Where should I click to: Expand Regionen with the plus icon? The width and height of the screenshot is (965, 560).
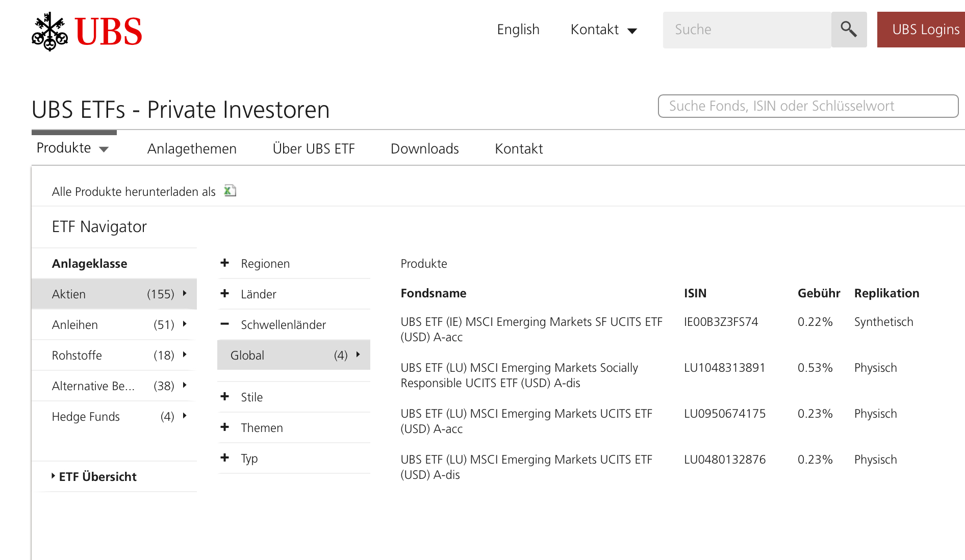click(x=225, y=263)
